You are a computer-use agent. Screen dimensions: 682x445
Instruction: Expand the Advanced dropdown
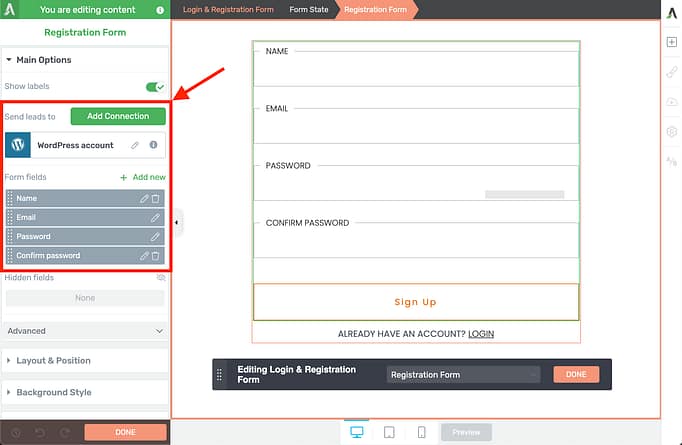pos(85,331)
